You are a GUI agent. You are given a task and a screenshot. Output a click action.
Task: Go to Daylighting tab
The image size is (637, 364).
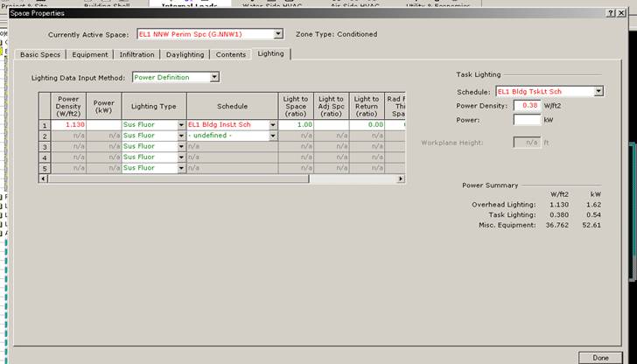tap(185, 54)
